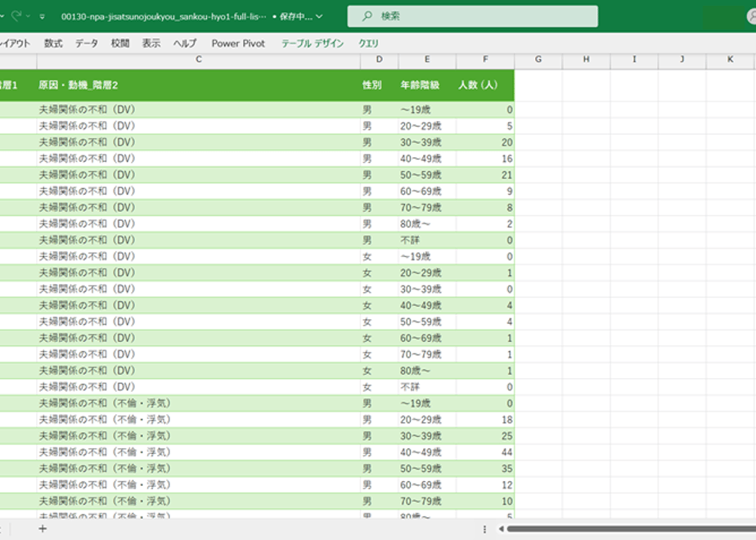Image resolution: width=756 pixels, height=540 pixels.
Task: Click the 人数 cell showing 21
Action: click(x=485, y=175)
